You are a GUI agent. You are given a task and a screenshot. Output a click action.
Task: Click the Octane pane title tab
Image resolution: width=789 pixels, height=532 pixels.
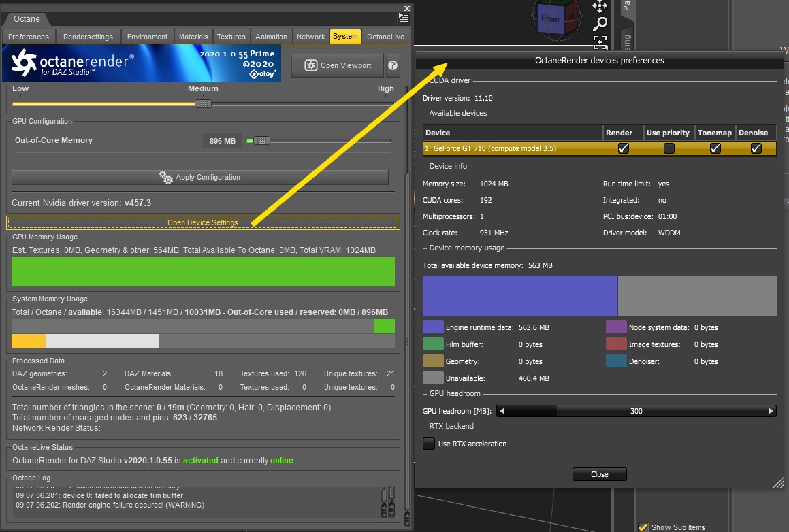click(27, 19)
